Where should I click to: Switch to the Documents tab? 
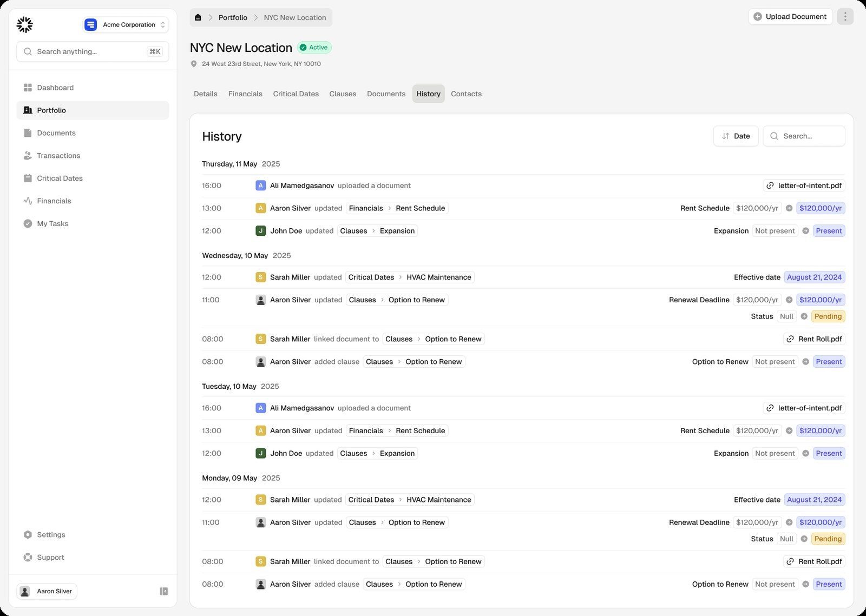click(x=386, y=94)
